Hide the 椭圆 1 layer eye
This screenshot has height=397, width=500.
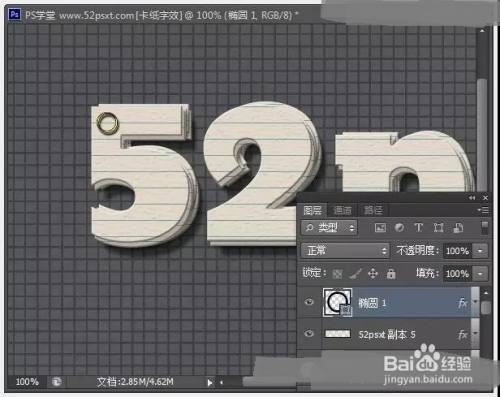[x=309, y=302]
